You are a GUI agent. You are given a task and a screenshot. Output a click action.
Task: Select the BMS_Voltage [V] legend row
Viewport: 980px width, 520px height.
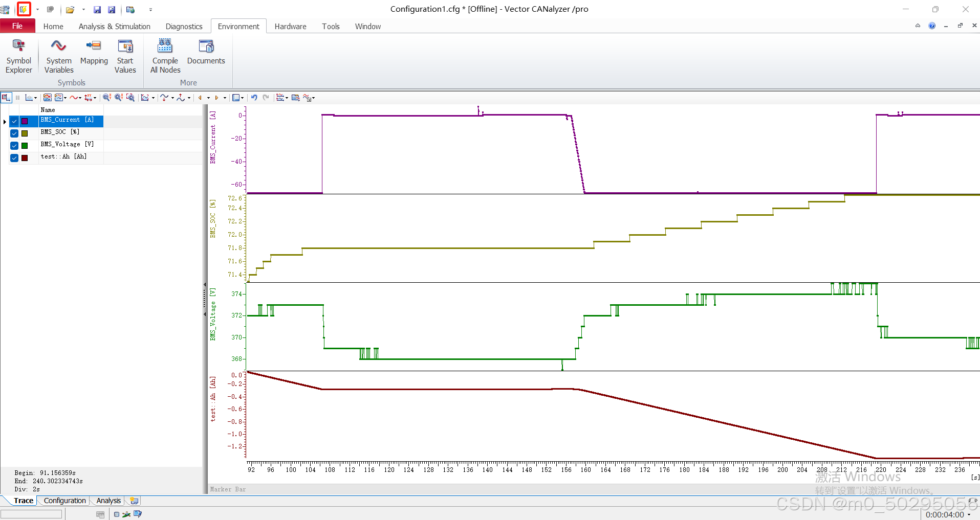(71, 145)
